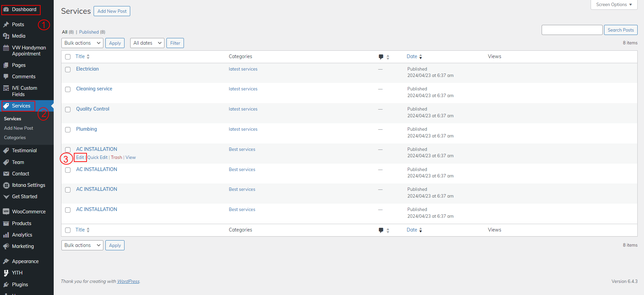Screen dimensions: 644x295
Task: Open the VW Handyman Appointment calendar icon
Action: pyautogui.click(x=6, y=48)
